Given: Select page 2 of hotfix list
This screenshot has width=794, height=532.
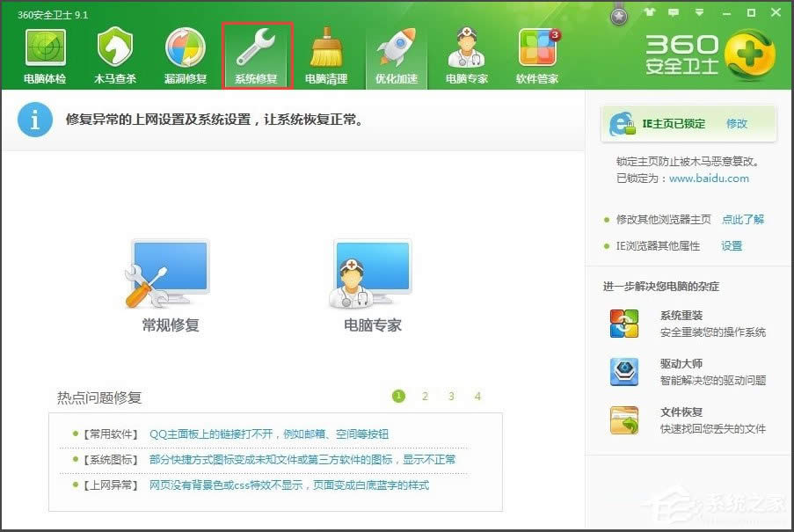Looking at the screenshot, I should point(425,396).
